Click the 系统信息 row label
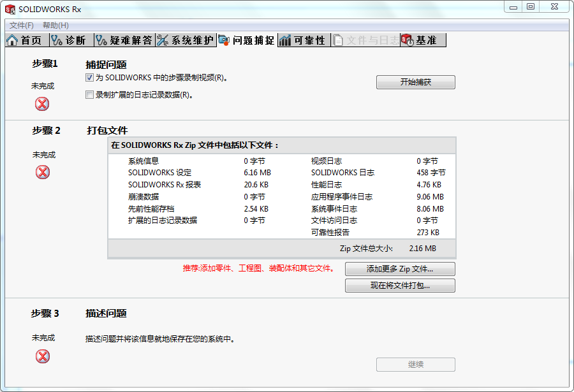The width and height of the screenshot is (574, 392). tap(143, 161)
